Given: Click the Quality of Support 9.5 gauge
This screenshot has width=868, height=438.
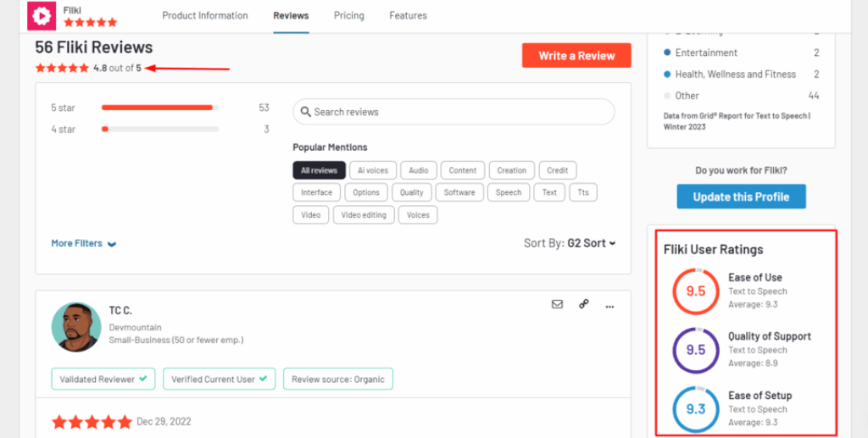Looking at the screenshot, I should [696, 350].
